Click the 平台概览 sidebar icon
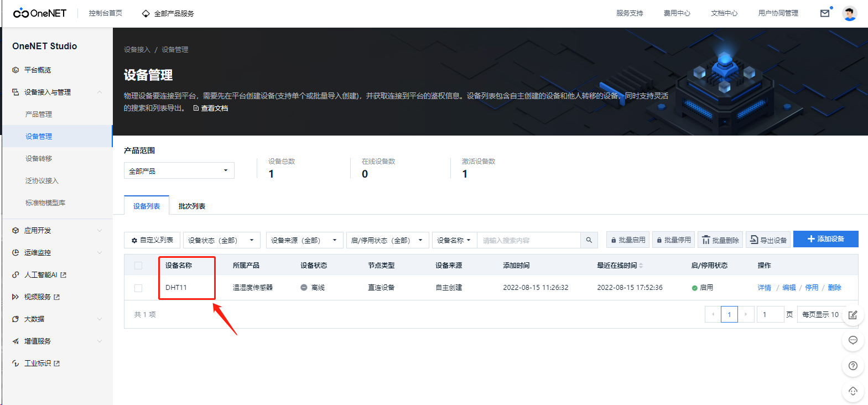The width and height of the screenshot is (868, 405). click(15, 70)
